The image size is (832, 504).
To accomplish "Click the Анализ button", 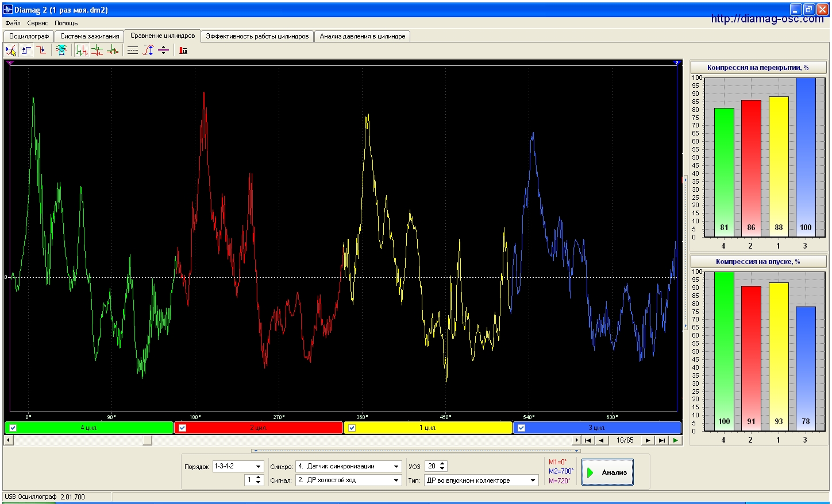I will (x=607, y=472).
